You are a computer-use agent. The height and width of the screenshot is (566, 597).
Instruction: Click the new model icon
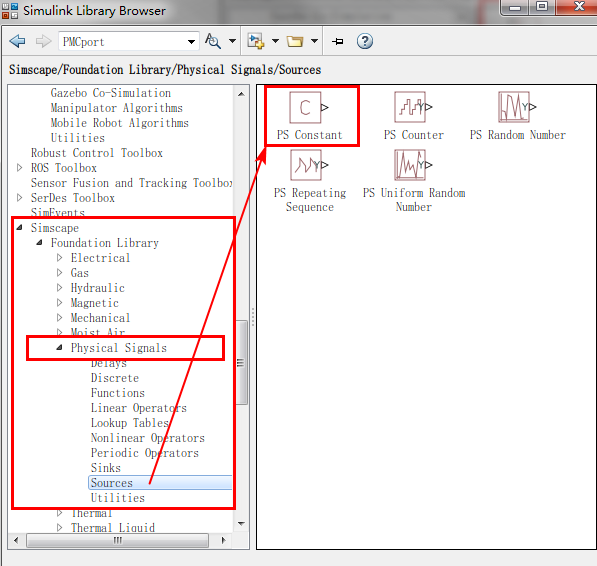255,41
